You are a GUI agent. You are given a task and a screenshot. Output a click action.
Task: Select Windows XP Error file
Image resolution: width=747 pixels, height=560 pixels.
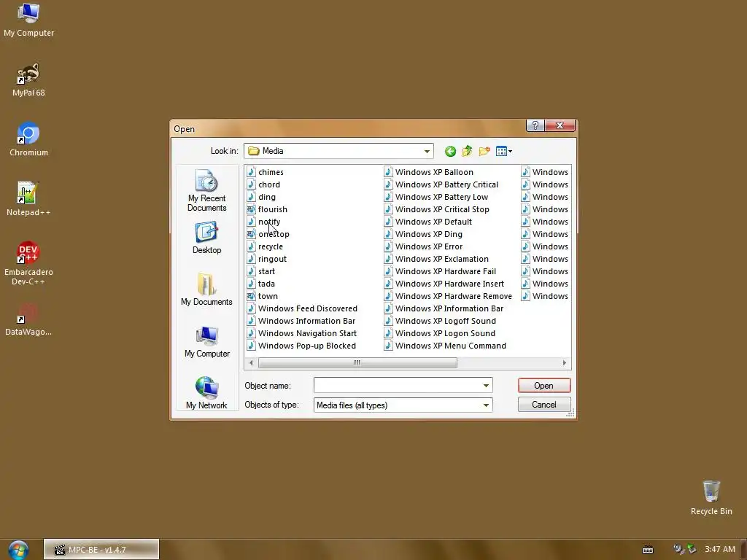(x=424, y=246)
